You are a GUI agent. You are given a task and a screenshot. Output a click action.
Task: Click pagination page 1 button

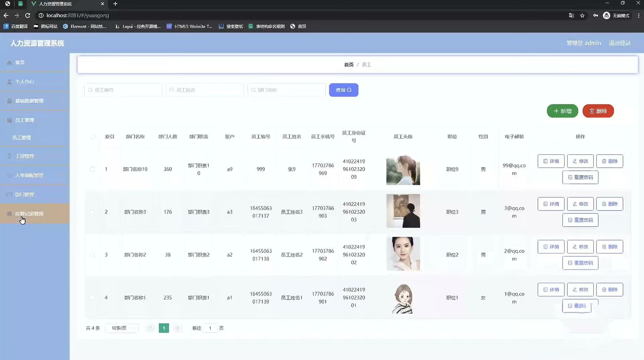(164, 328)
